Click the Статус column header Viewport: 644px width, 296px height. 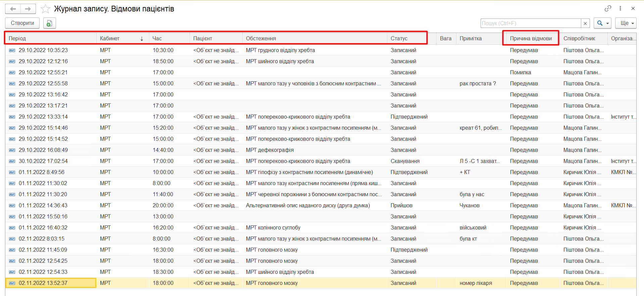pos(406,38)
